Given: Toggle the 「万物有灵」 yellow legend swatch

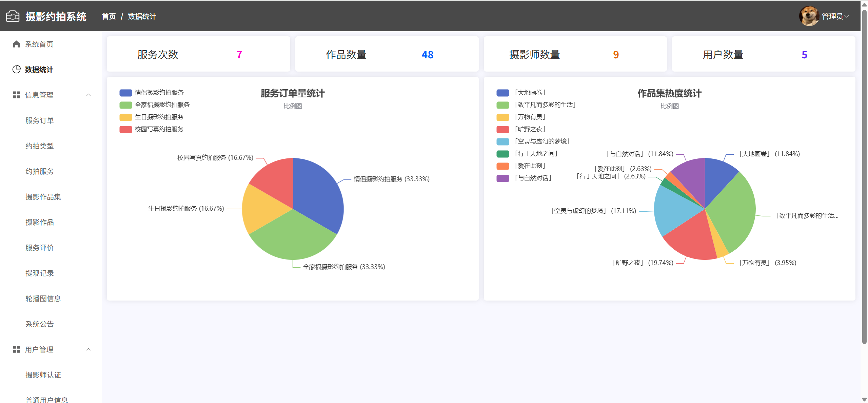Looking at the screenshot, I should pyautogui.click(x=503, y=117).
